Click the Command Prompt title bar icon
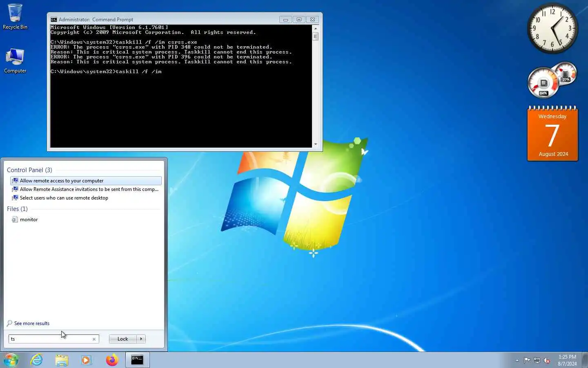588x368 pixels. click(x=53, y=19)
